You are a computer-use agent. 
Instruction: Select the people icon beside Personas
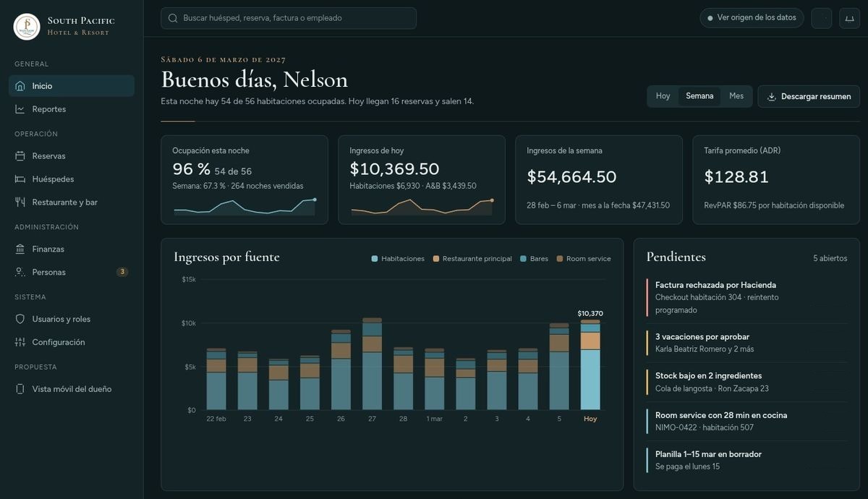(20, 273)
